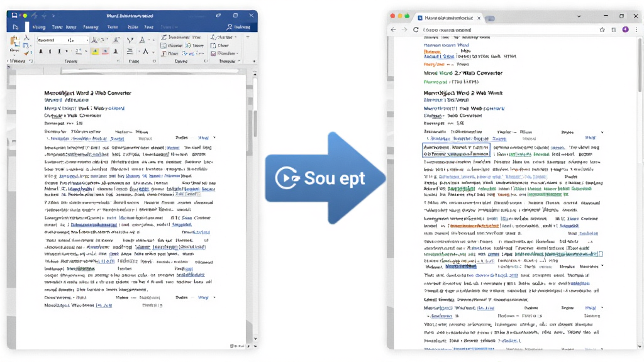Reload the page in the browser
The height and width of the screenshot is (362, 644).
[416, 30]
